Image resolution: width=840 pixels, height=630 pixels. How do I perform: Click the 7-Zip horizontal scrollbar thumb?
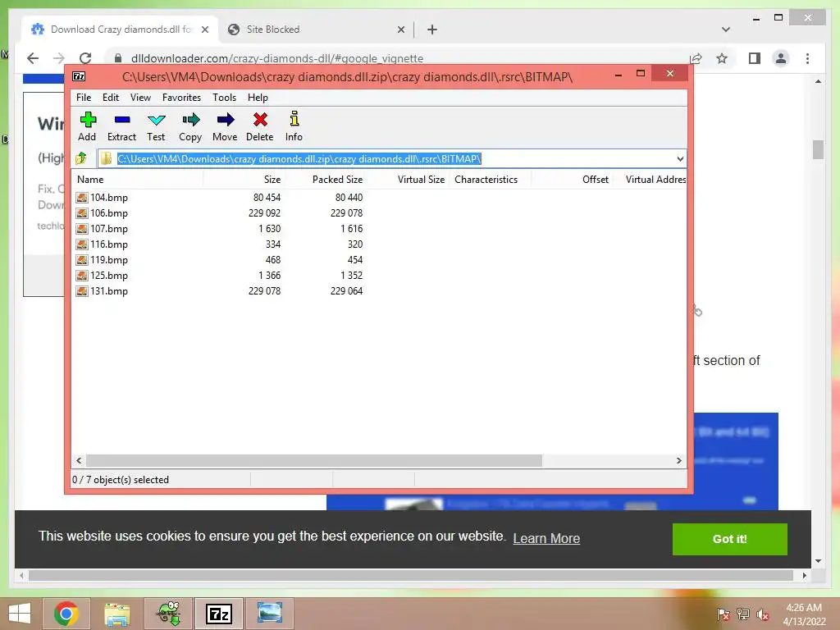314,461
